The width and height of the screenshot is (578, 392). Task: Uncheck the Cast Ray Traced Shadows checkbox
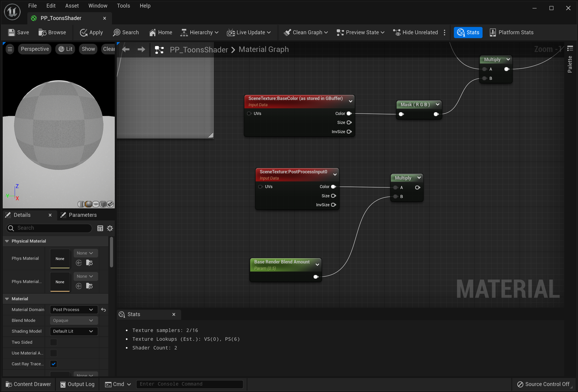(54, 364)
